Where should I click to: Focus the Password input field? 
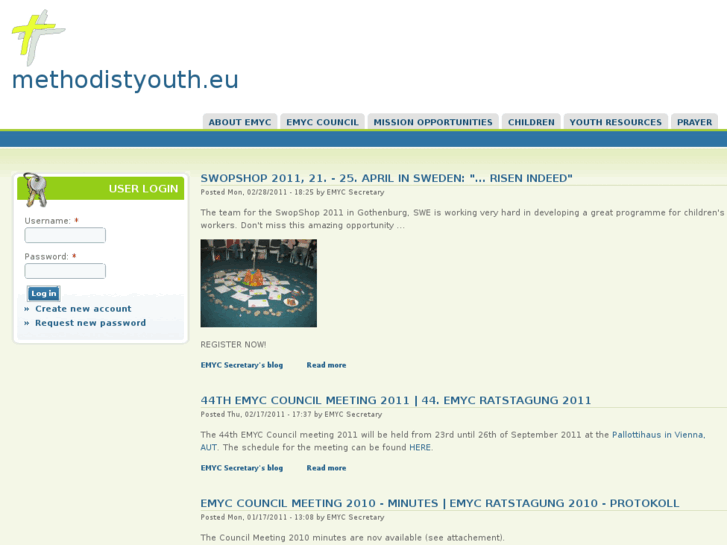[65, 271]
